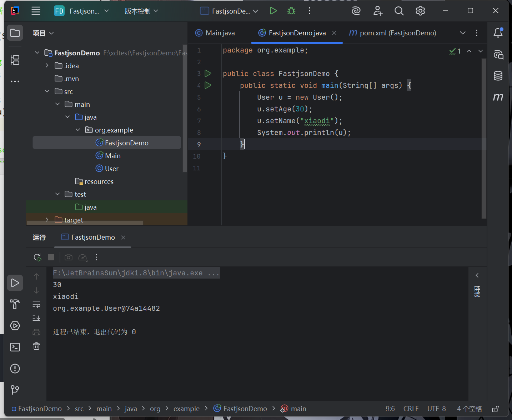The image size is (512, 420).
Task: Open the Notifications bell
Action: pos(498,33)
